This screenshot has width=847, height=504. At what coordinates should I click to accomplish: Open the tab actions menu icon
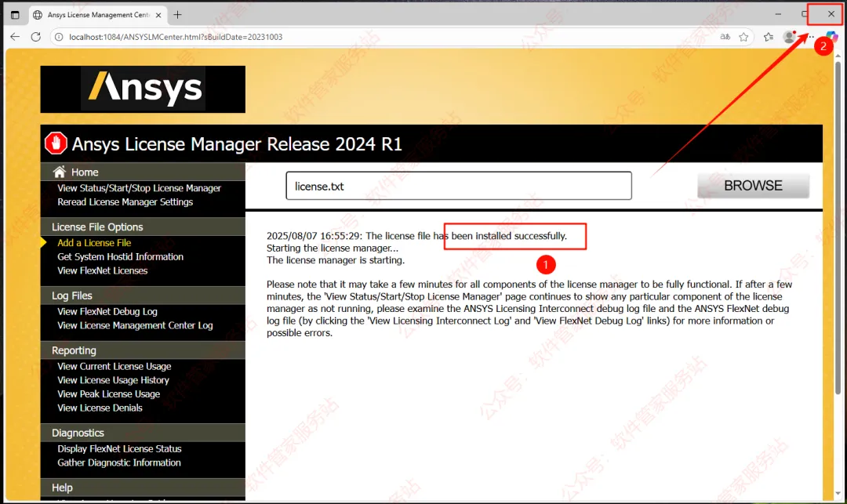[x=15, y=15]
